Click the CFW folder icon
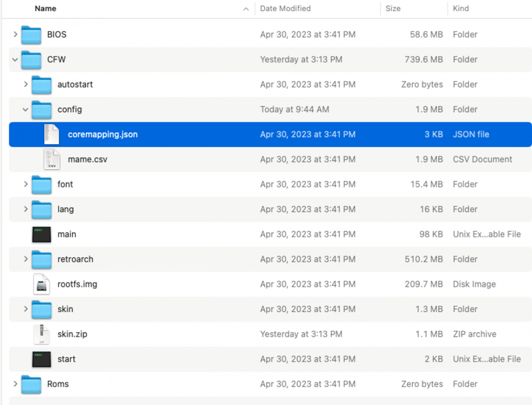The height and width of the screenshot is (405, 532). tap(31, 59)
